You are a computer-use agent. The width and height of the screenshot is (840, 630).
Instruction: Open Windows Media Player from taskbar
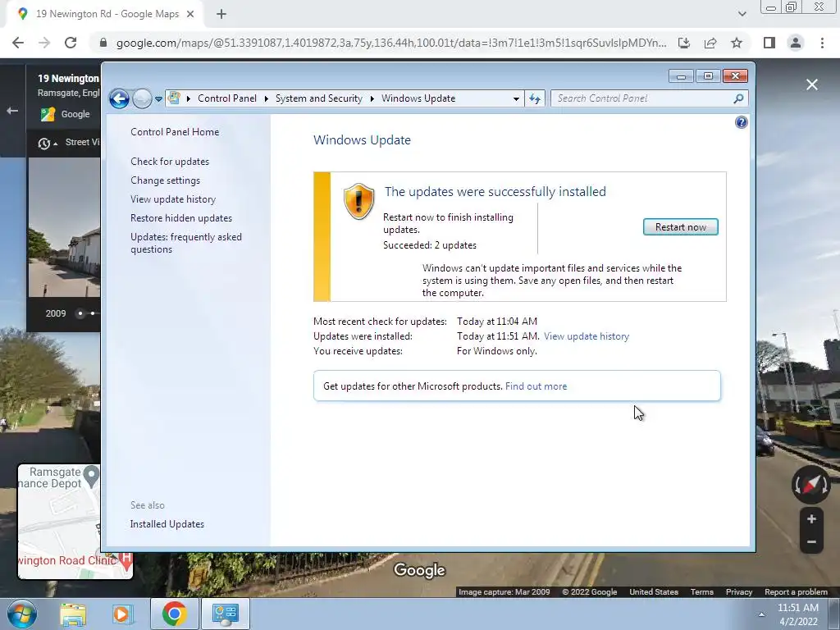(x=122, y=614)
